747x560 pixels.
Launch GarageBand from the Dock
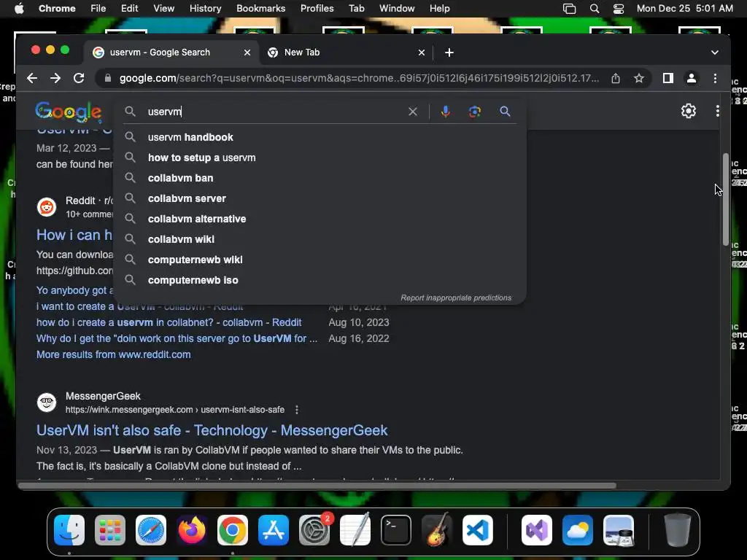[x=437, y=530]
